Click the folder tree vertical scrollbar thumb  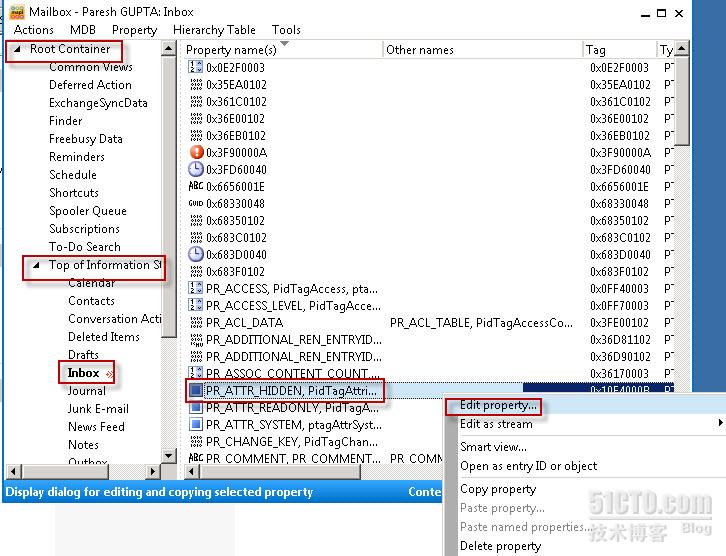[x=169, y=197]
